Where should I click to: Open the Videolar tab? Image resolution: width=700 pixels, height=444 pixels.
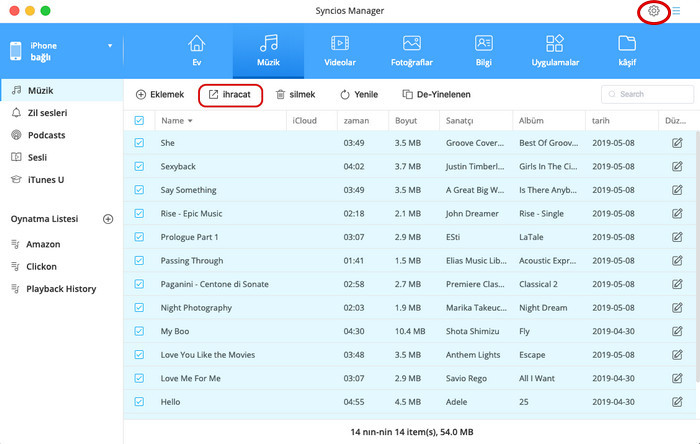(340, 51)
